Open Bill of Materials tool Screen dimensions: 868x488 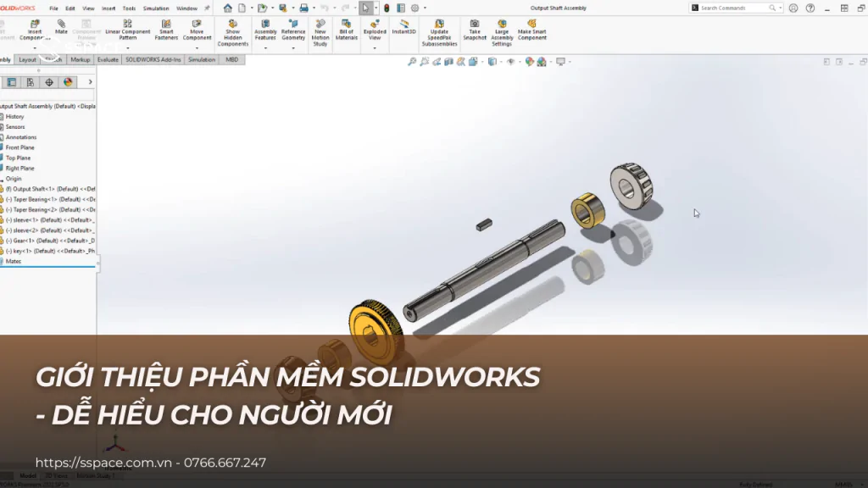347,30
